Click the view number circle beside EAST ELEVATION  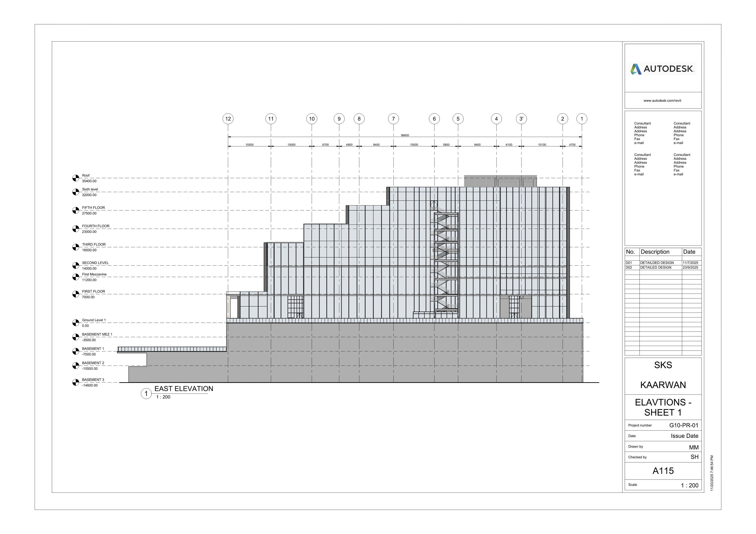[x=146, y=394]
